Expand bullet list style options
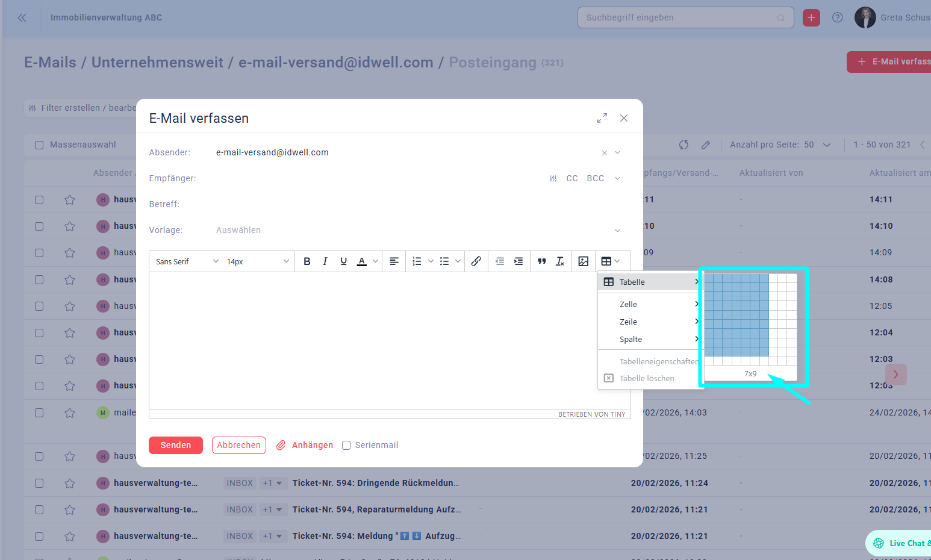The height and width of the screenshot is (560, 931). click(x=458, y=261)
